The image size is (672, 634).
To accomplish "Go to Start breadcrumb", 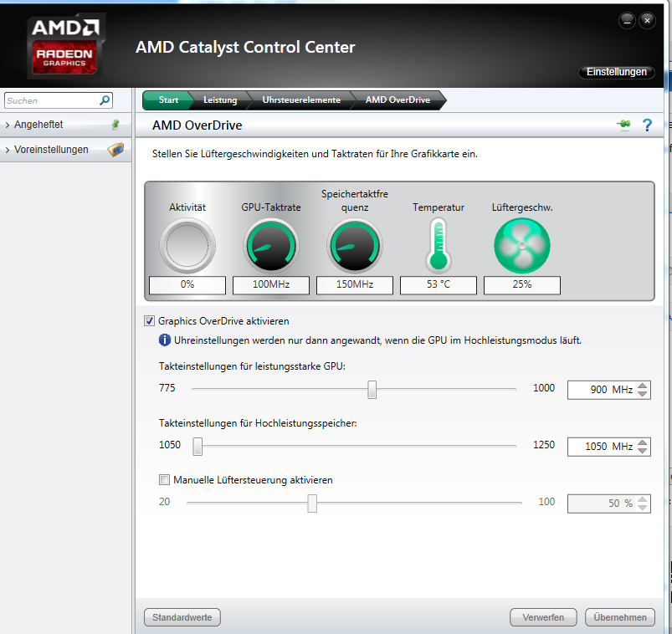I will [168, 100].
